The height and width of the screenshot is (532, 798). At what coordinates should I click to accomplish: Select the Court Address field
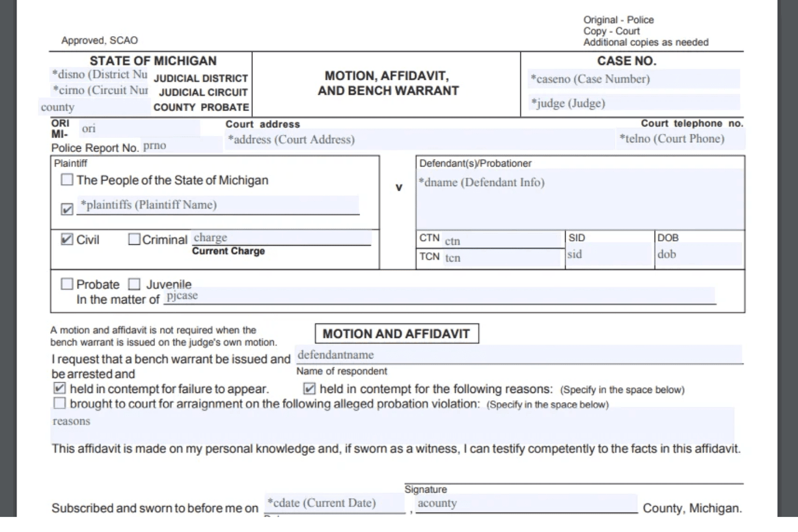pos(419,140)
